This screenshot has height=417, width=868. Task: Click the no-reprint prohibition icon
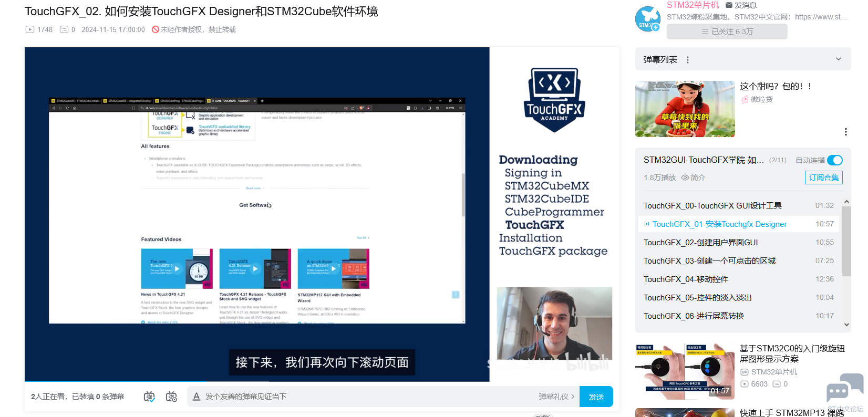(156, 29)
